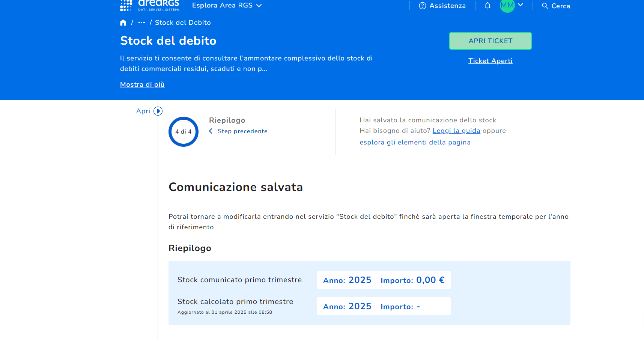This screenshot has width=644, height=340.
Task: Click the Assistenza help icon
Action: click(423, 6)
